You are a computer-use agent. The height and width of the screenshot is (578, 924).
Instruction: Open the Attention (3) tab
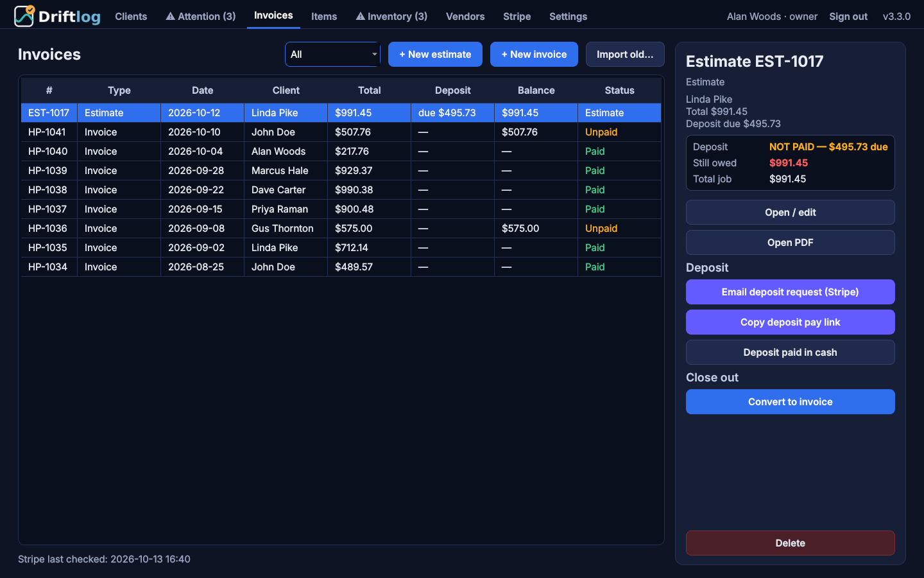click(x=201, y=17)
